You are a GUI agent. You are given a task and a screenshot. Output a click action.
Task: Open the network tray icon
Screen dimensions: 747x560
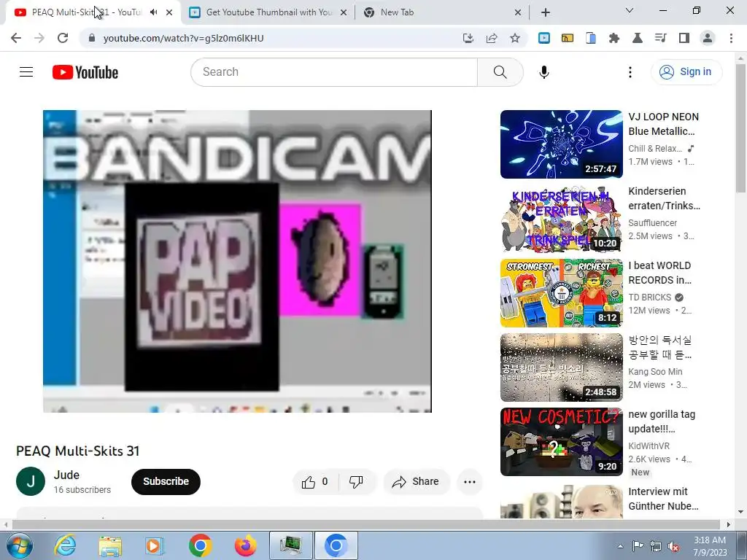click(x=656, y=546)
